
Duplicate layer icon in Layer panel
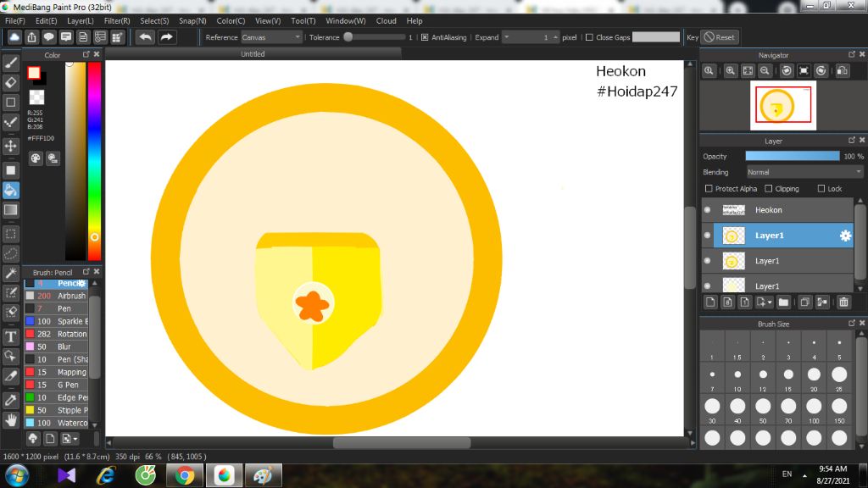805,302
